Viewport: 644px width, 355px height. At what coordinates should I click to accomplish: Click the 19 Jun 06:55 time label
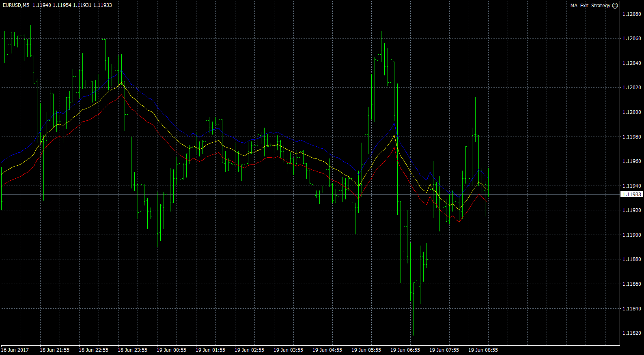[405, 350]
